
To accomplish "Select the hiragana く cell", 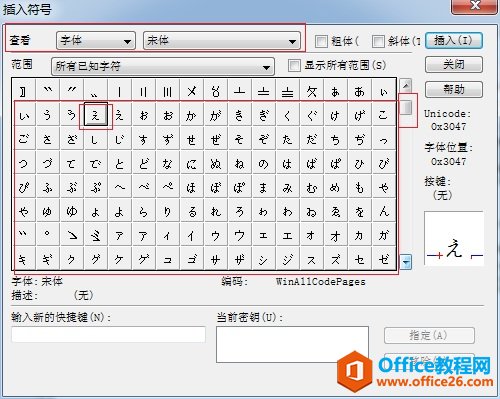I will coord(287,115).
